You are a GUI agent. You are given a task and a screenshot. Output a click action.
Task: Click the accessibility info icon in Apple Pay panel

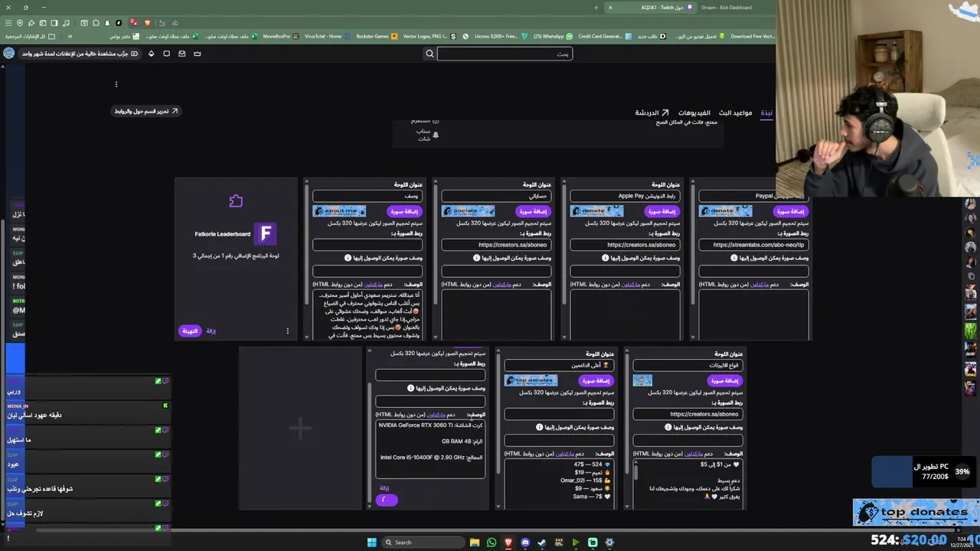[606, 258]
